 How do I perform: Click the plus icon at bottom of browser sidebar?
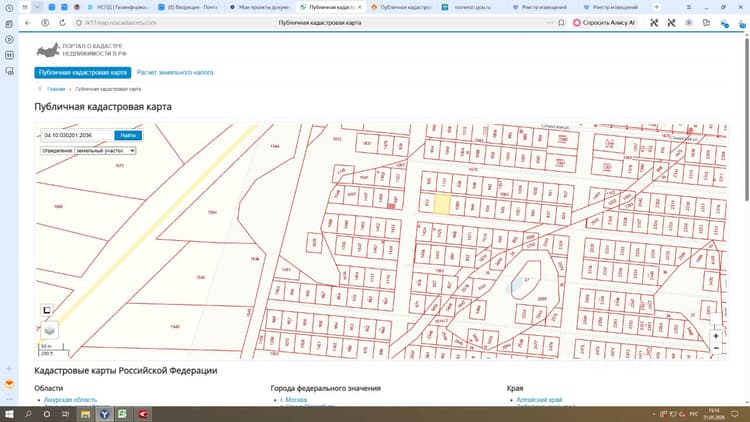(9, 368)
